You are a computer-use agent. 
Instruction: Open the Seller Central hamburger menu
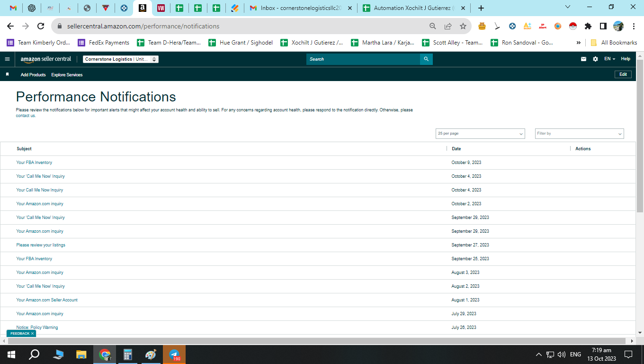tap(7, 59)
